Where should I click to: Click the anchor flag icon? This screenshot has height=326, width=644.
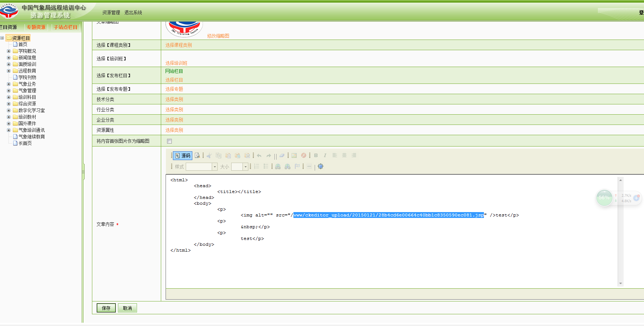[297, 166]
